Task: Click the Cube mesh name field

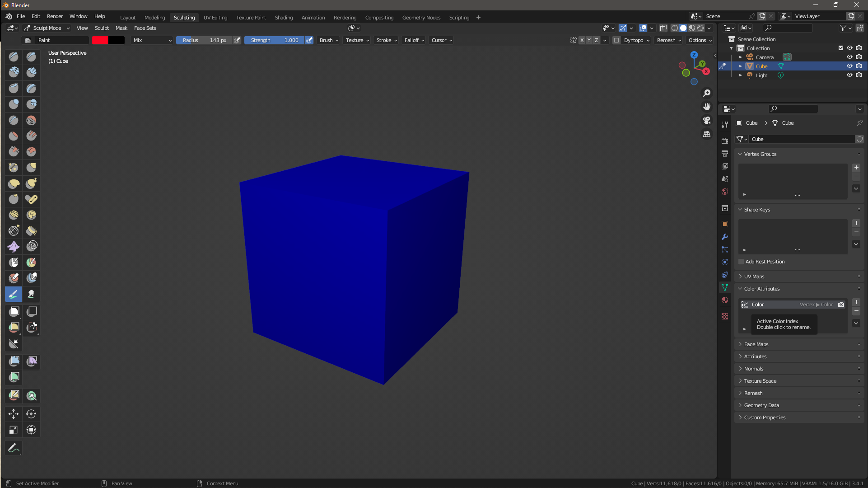Action: click(802, 139)
